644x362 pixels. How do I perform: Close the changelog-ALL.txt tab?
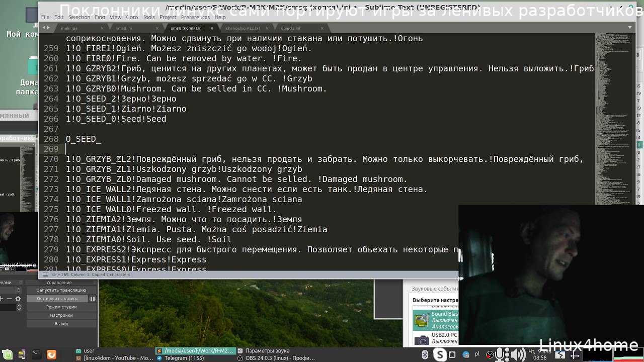[267, 28]
